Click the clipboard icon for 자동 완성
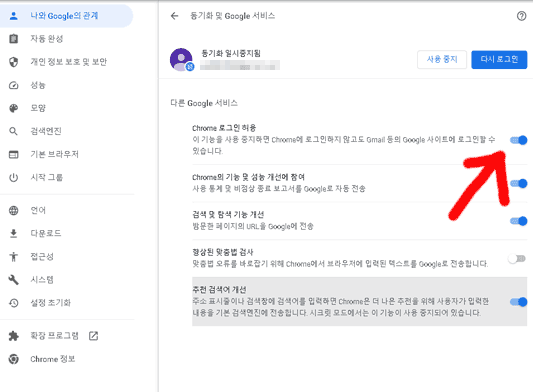 click(x=14, y=39)
